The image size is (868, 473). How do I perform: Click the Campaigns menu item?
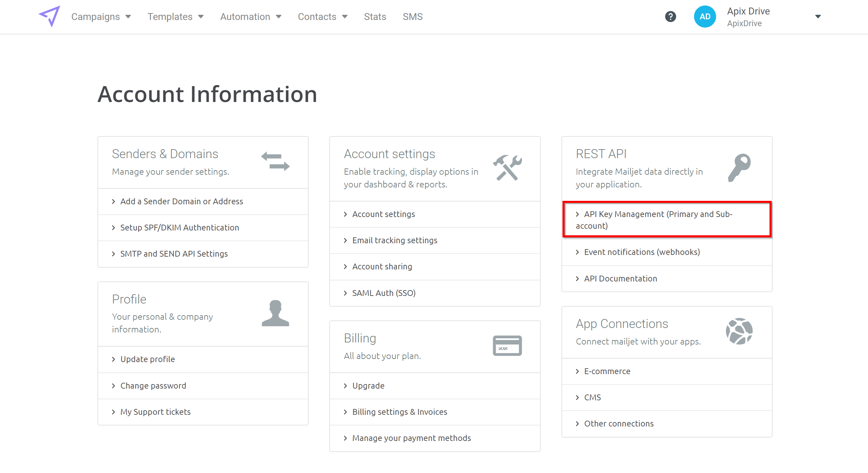click(95, 16)
